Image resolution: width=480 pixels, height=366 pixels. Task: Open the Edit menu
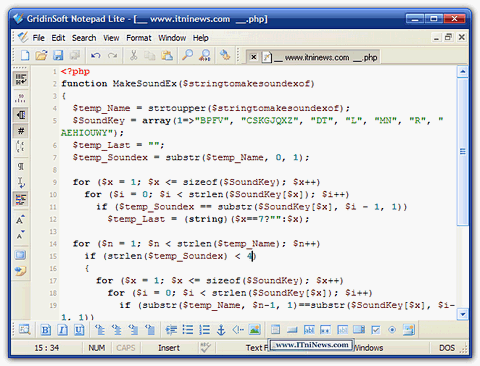tap(58, 38)
